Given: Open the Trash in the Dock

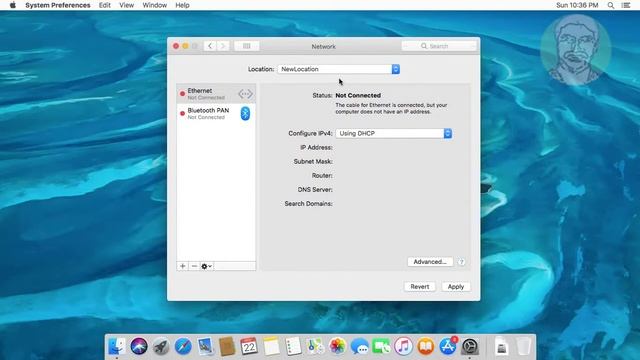Looking at the screenshot, I should (x=524, y=347).
